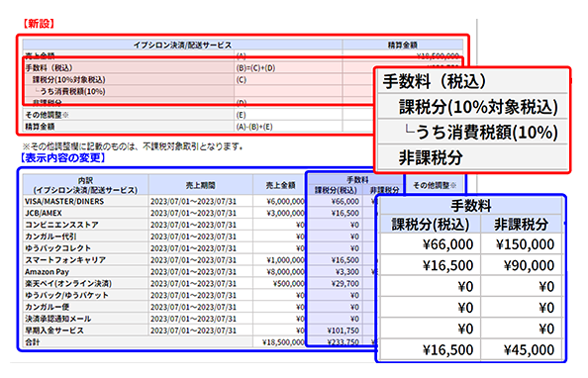Viewport: 588px width, 378px height.
Task: Select 課税分(10%対象税込) in enlarged red callout
Action: point(478,107)
